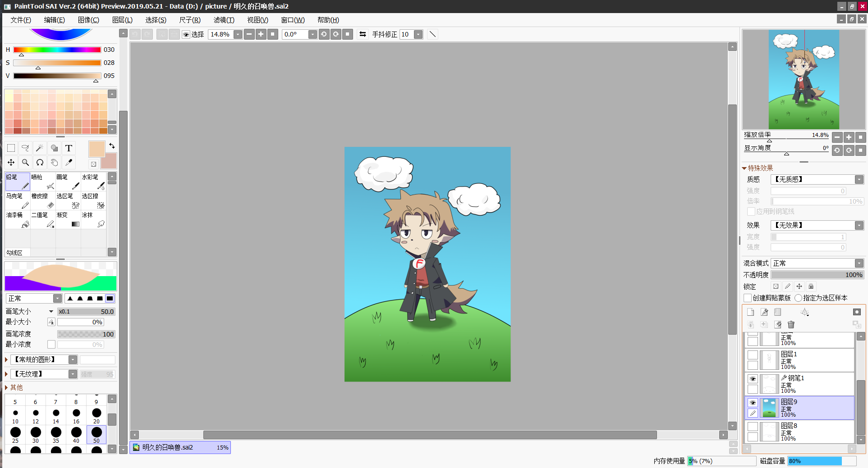The height and width of the screenshot is (468, 868).
Task: Toggle the straight line drawing mode
Action: (x=432, y=34)
